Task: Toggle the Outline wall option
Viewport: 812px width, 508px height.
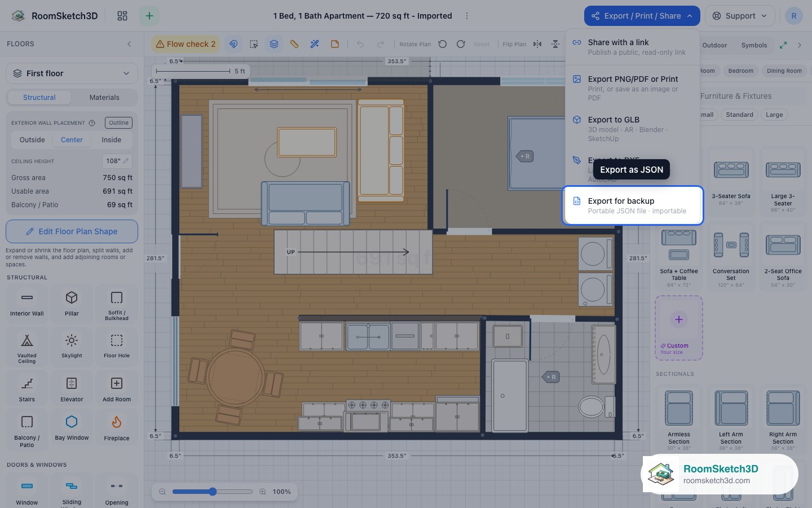Action: click(118, 122)
